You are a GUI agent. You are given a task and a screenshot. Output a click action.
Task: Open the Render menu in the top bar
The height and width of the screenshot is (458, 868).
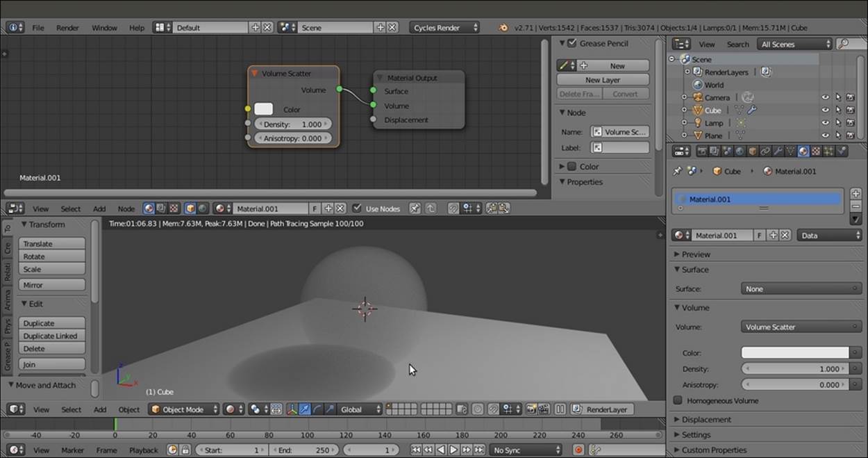67,28
